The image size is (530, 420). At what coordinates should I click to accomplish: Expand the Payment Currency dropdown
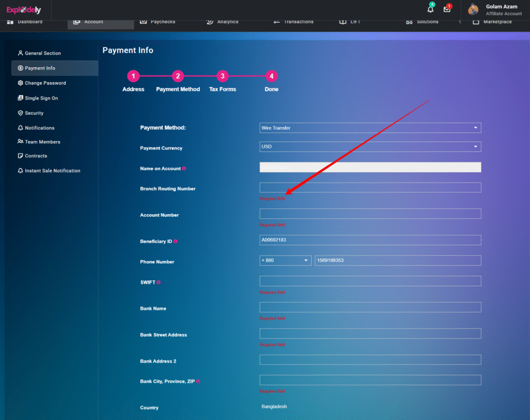[370, 147]
